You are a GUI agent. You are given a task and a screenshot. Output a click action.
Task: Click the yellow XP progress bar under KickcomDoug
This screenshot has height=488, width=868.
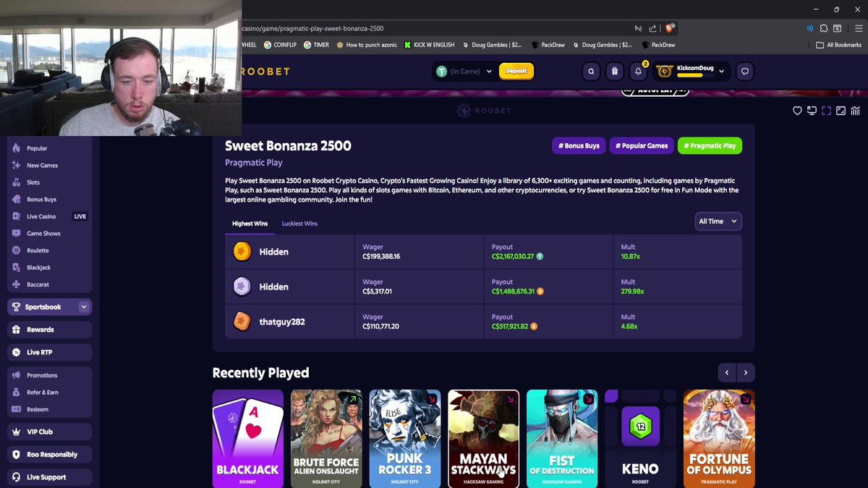[697, 75]
